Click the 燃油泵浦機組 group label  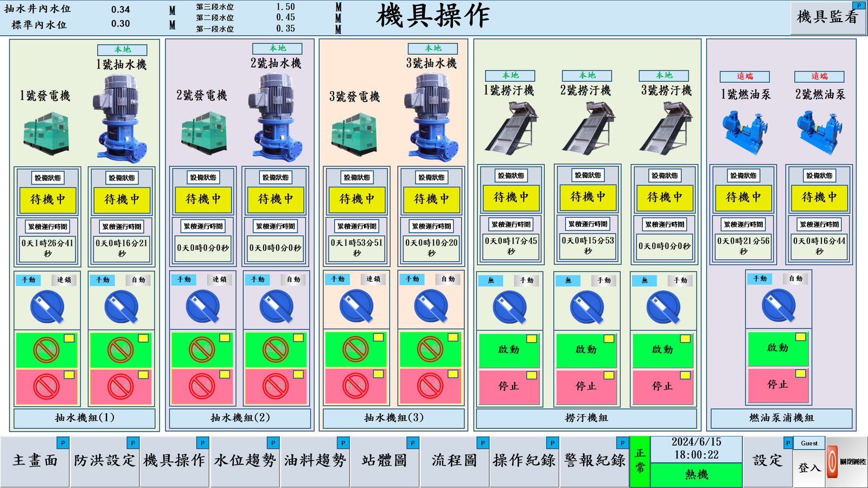[x=781, y=418]
